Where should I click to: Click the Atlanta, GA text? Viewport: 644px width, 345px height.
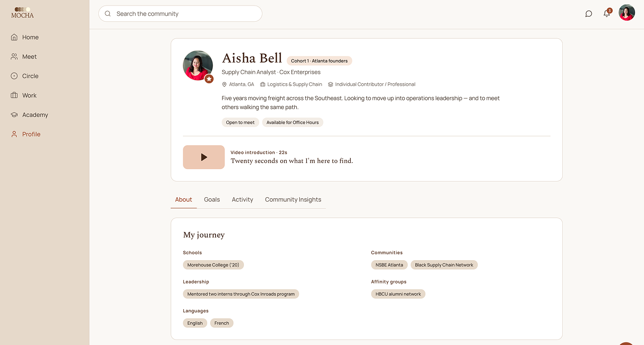tap(241, 84)
